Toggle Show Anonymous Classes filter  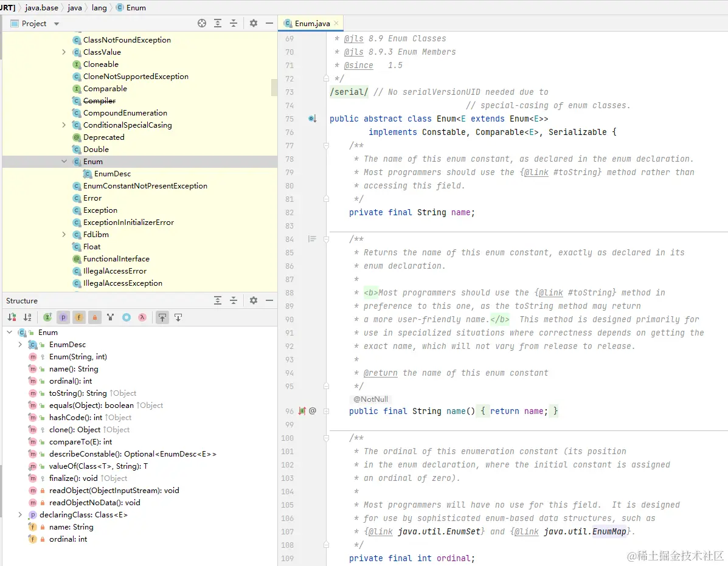[127, 317]
